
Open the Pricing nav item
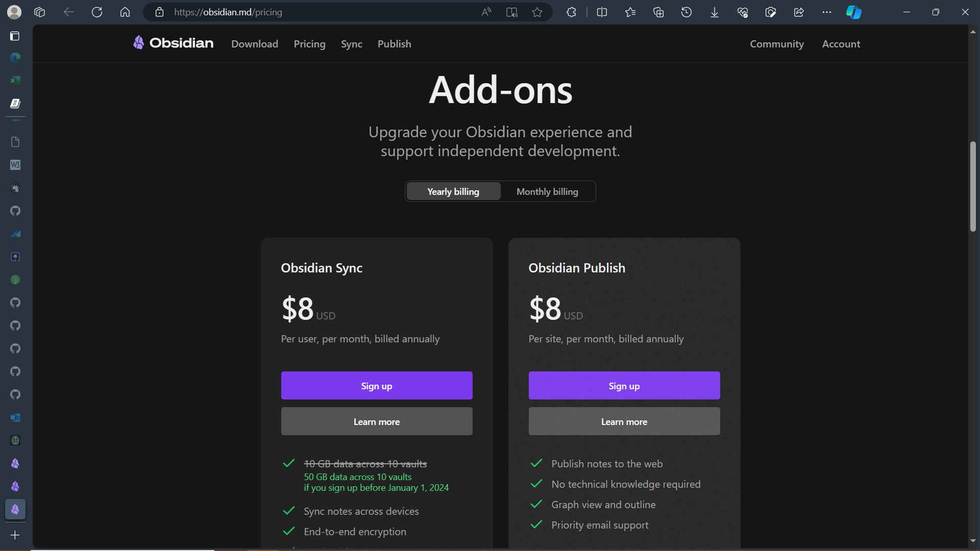point(309,44)
